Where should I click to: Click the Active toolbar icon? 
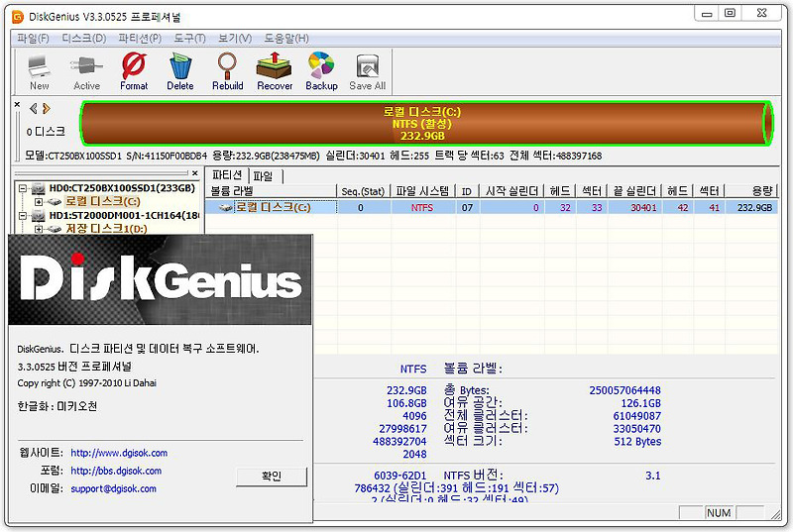pyautogui.click(x=86, y=71)
